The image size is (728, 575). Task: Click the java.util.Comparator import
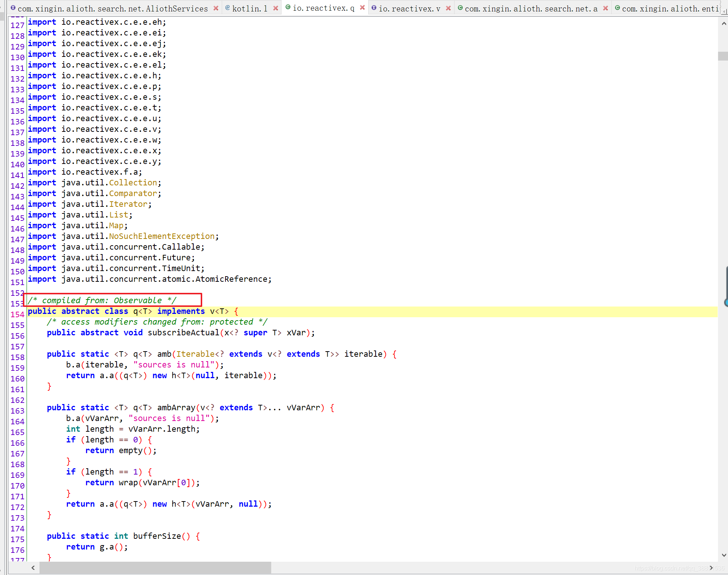pos(94,194)
